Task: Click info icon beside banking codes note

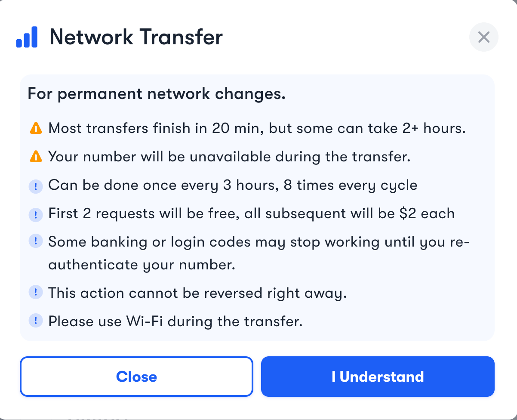Action: [x=36, y=242]
